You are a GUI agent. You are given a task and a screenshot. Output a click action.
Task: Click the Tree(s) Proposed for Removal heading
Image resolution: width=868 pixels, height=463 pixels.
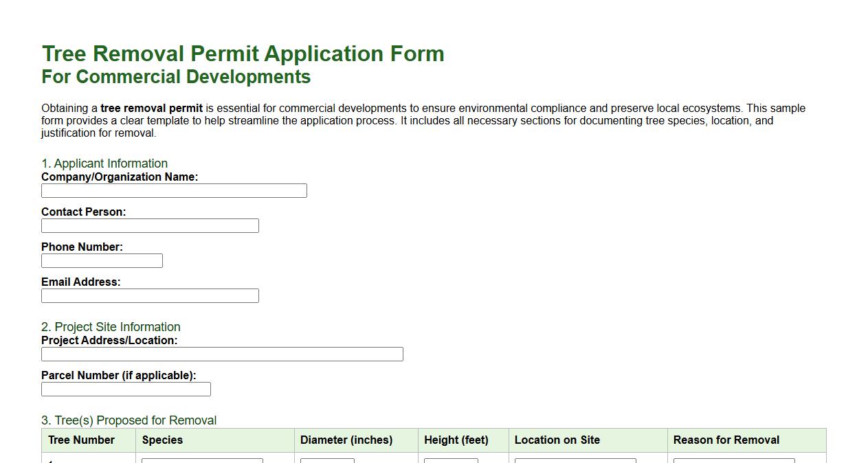(x=129, y=420)
